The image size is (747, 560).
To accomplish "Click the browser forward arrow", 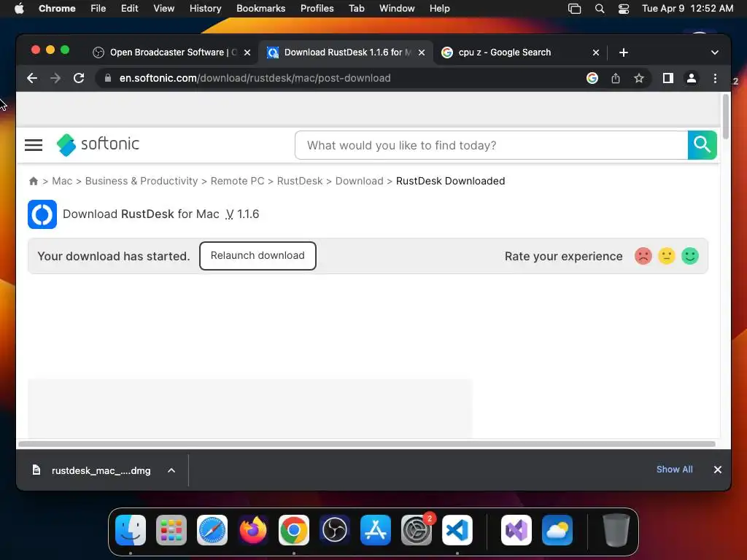I will (55, 78).
